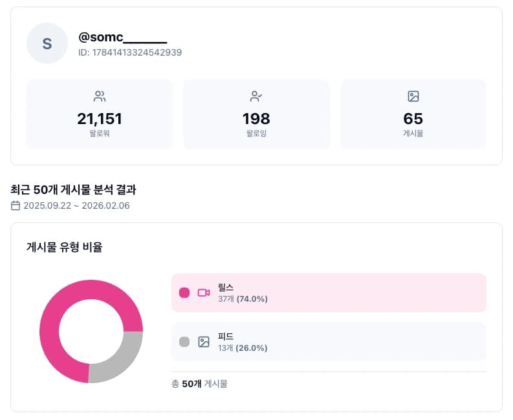Select the 피드 26.0% legend row
Viewport: 513px width, 420px height.
tap(329, 342)
